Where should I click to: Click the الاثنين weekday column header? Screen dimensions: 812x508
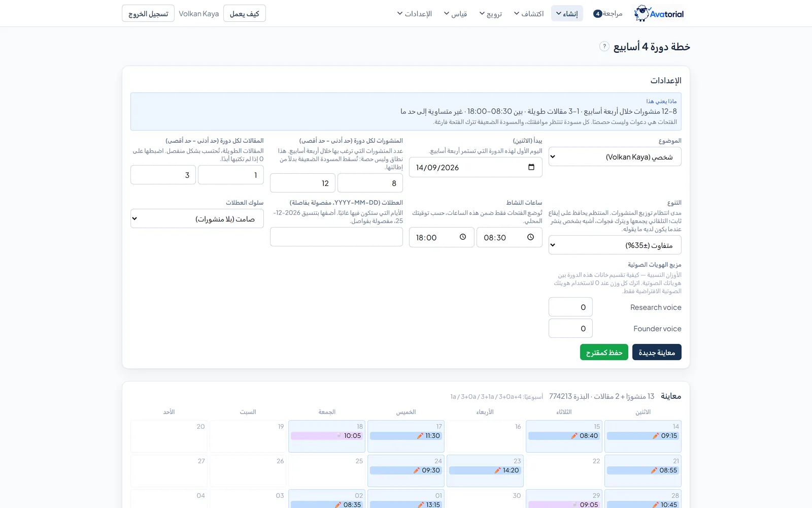pos(643,412)
